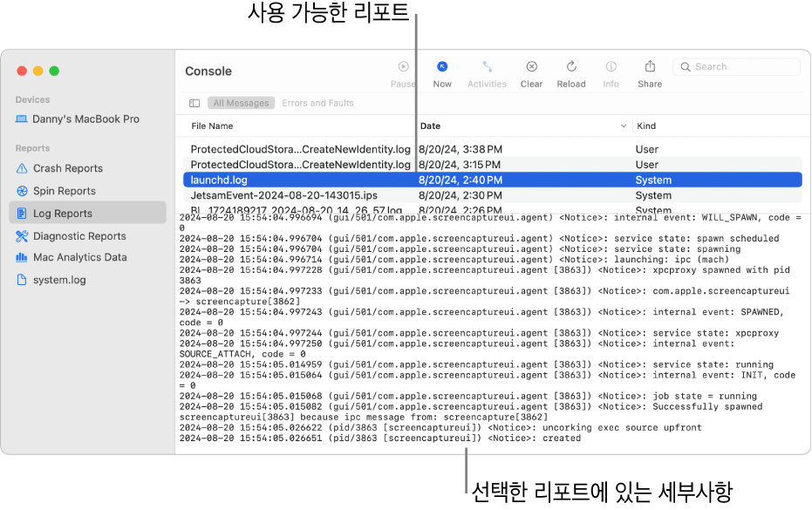
Task: Clear the console log display
Action: pyautogui.click(x=531, y=74)
